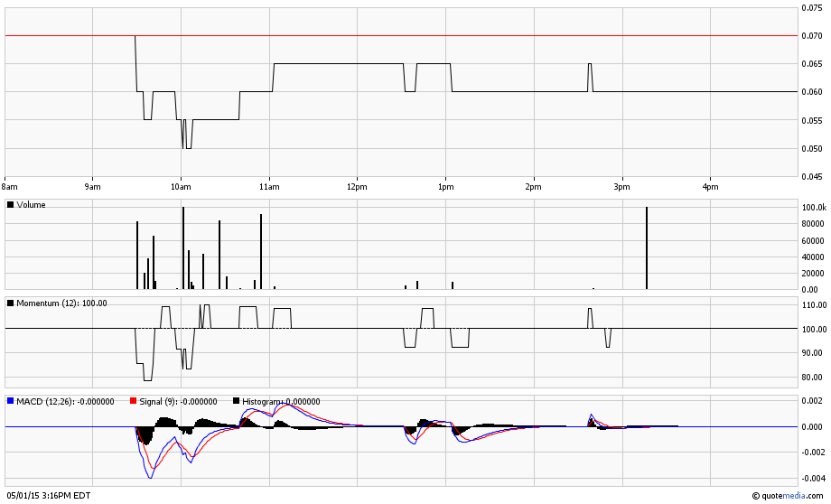Click the 'Signal (9): -0.000000' label
Screen dimensions: 831x504
178,402
